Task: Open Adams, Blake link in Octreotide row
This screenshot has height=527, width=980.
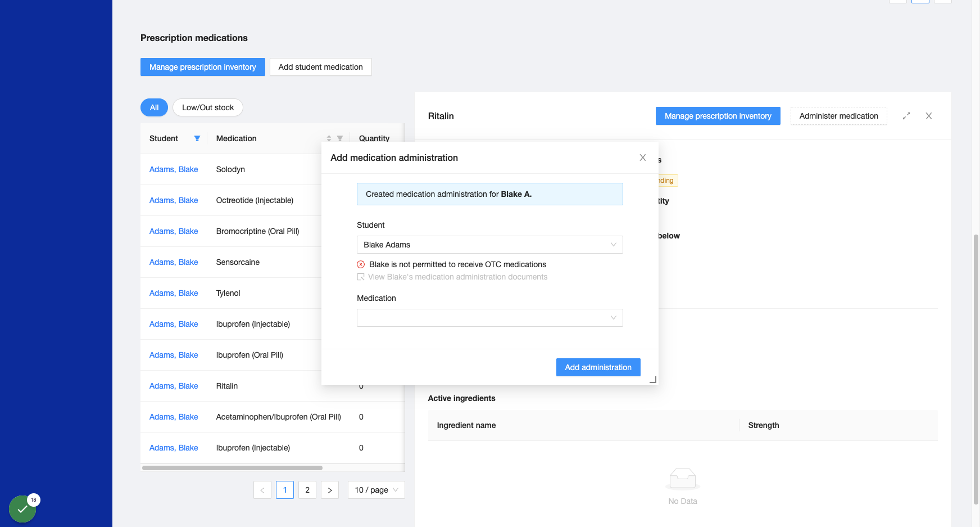Action: click(174, 200)
